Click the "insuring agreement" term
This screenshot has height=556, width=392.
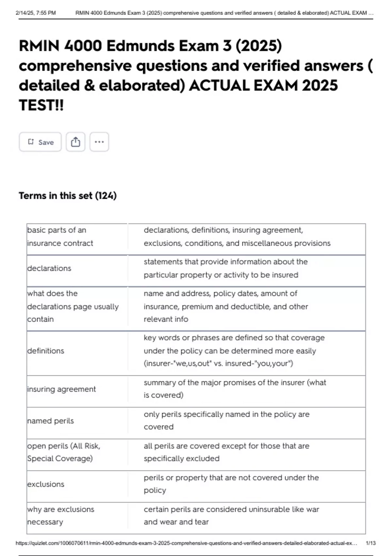coord(61,389)
